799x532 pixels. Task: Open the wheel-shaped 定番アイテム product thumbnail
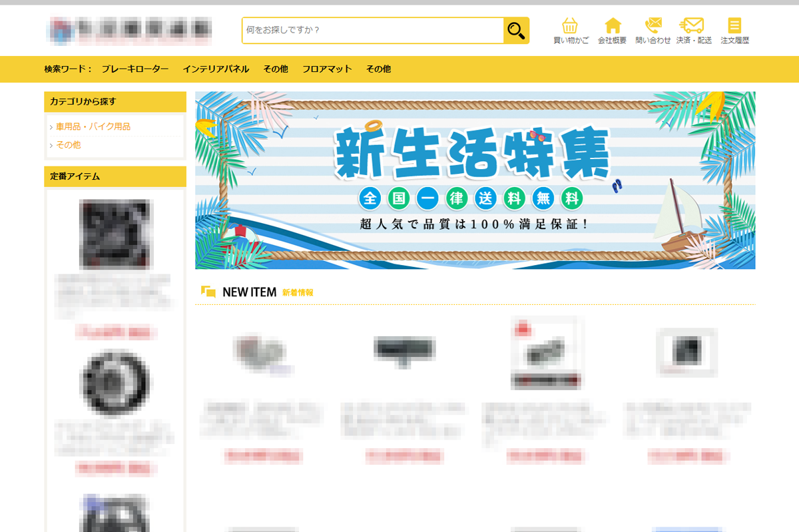115,382
